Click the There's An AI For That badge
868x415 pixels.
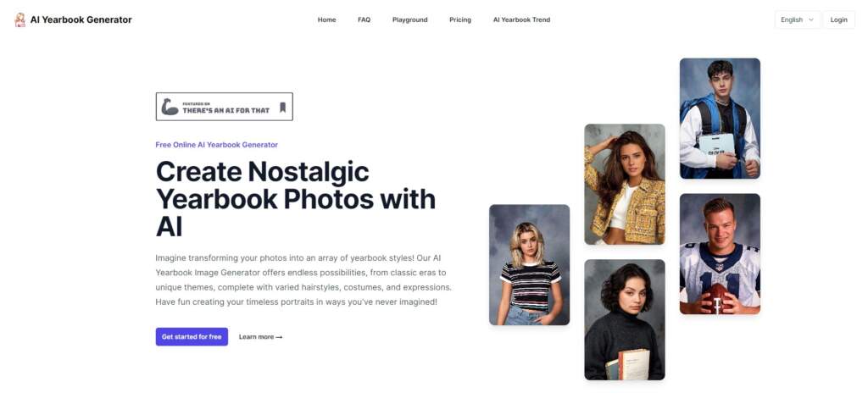(224, 107)
